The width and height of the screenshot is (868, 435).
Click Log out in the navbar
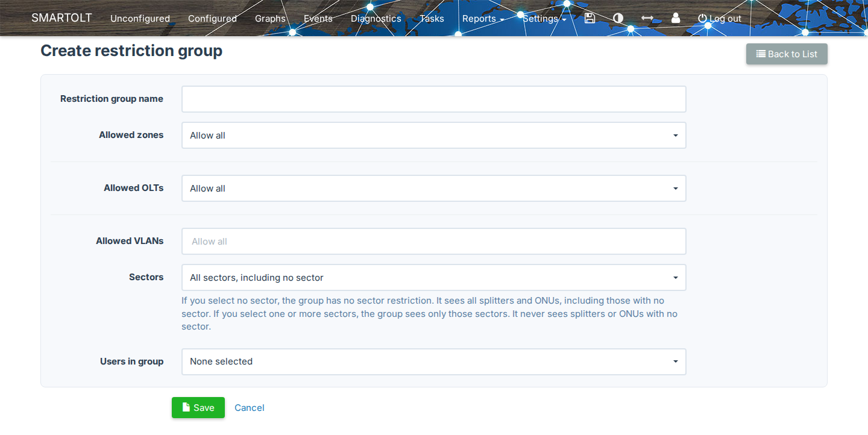720,19
